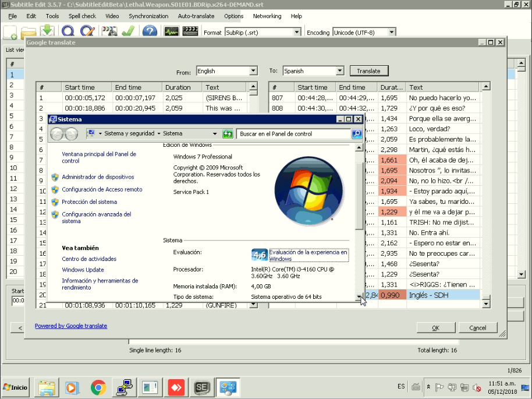Screen dimensions: 532x399
Task: Click the Action Center flag tray icon
Action: pos(439,387)
